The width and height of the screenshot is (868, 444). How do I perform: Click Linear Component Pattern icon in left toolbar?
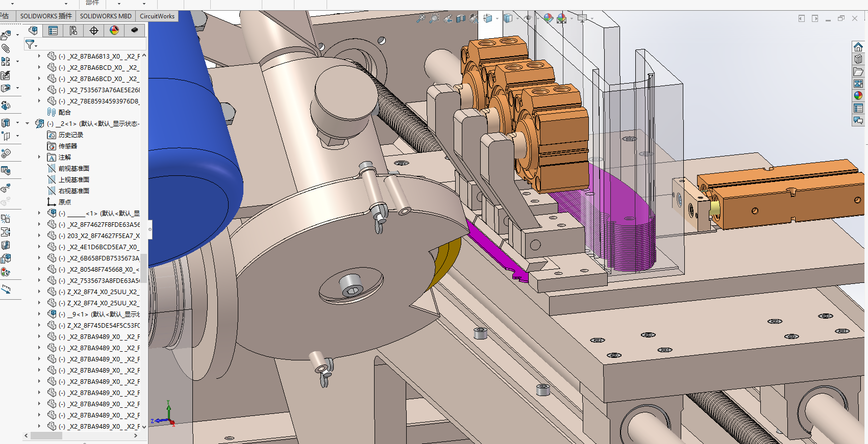(x=6, y=61)
